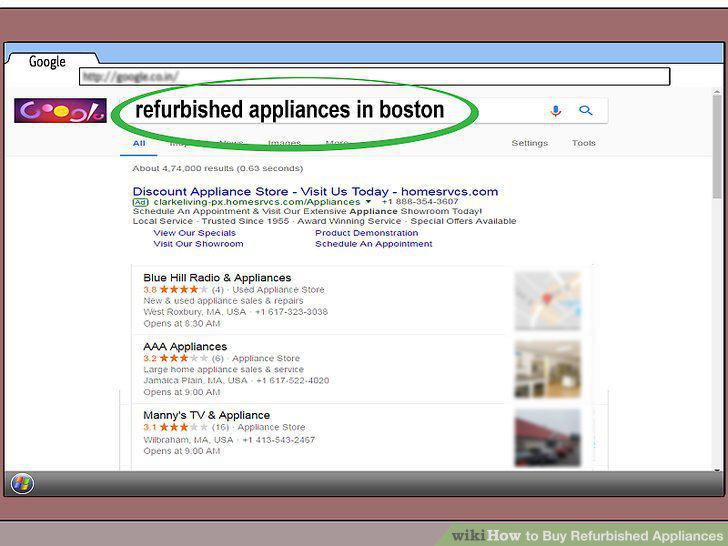Open the Ad dropdown arrow beside clarkeliving URL
Image resolution: width=728 pixels, height=546 pixels.
pyautogui.click(x=368, y=202)
